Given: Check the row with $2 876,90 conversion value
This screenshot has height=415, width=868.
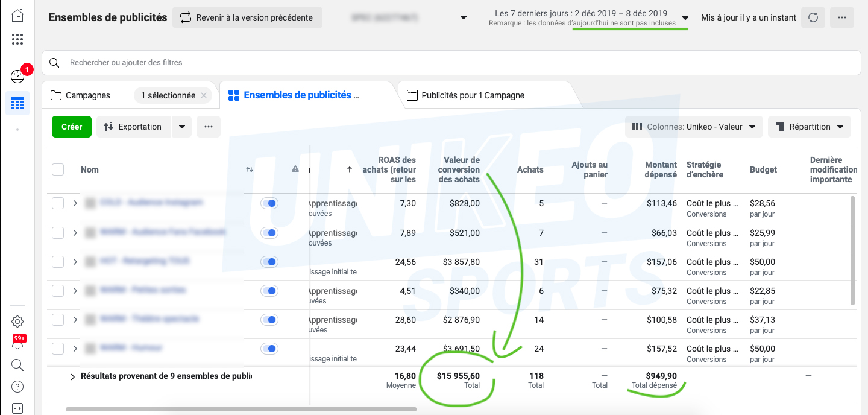Looking at the screenshot, I should [58, 319].
